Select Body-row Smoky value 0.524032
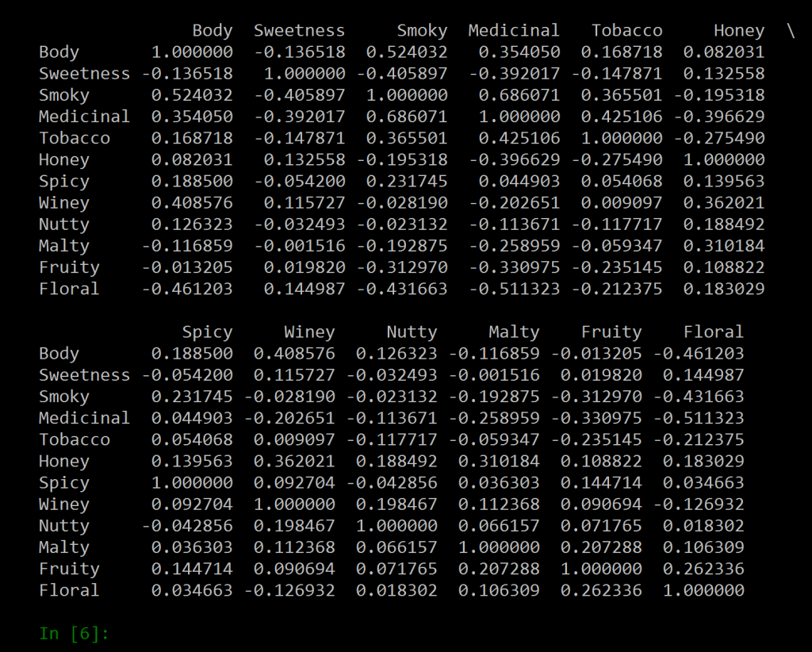Image resolution: width=812 pixels, height=652 pixels. click(x=407, y=52)
